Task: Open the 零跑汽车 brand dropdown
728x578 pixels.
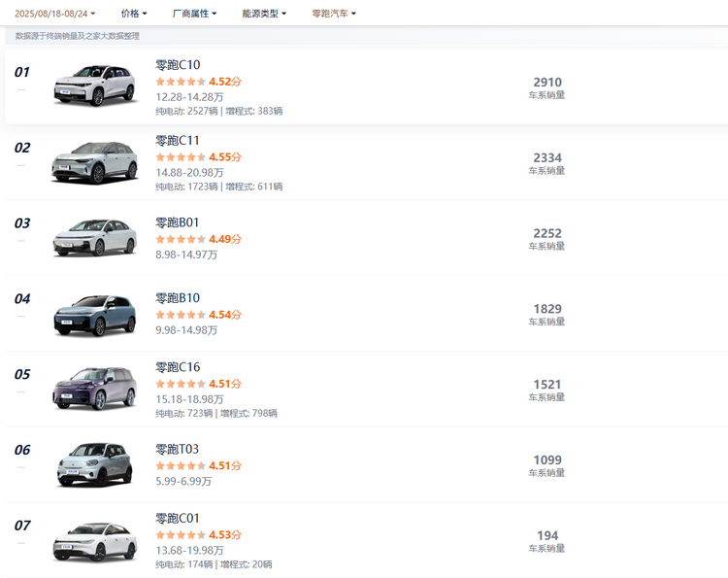Action: (334, 14)
